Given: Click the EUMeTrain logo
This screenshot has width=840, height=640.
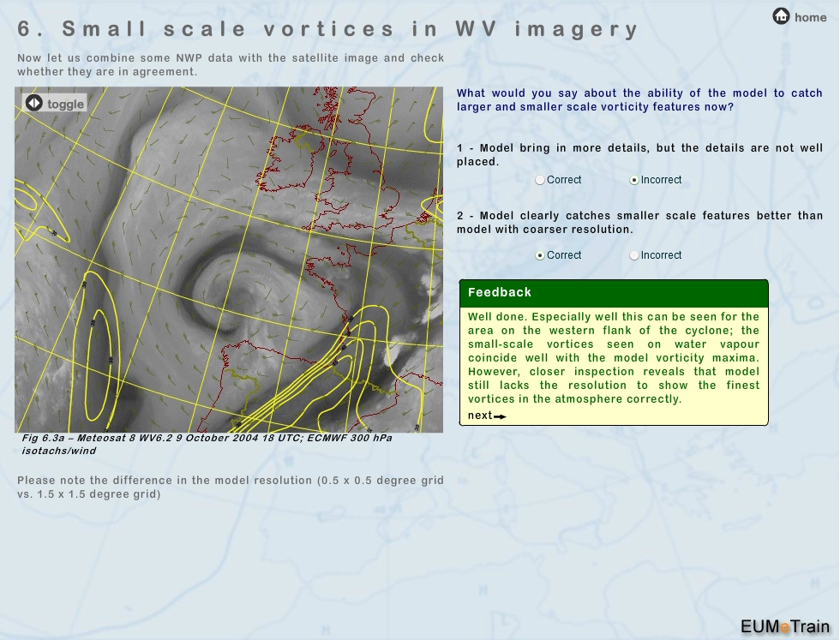Looking at the screenshot, I should click(x=784, y=625).
